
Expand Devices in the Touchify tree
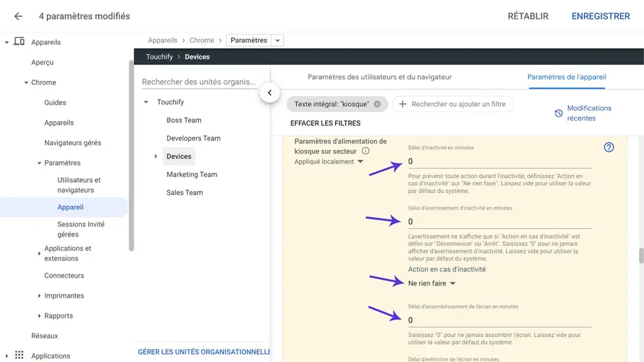click(157, 156)
